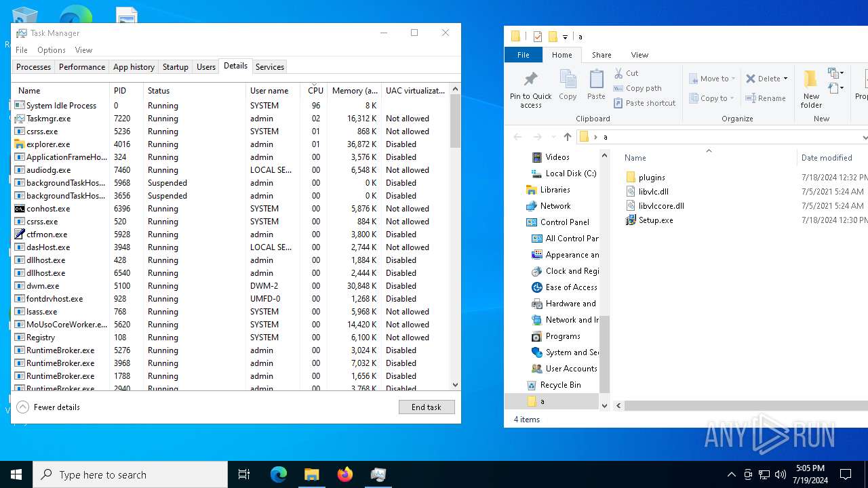Switch to the Services tab
The height and width of the screenshot is (488, 868).
[x=270, y=67]
